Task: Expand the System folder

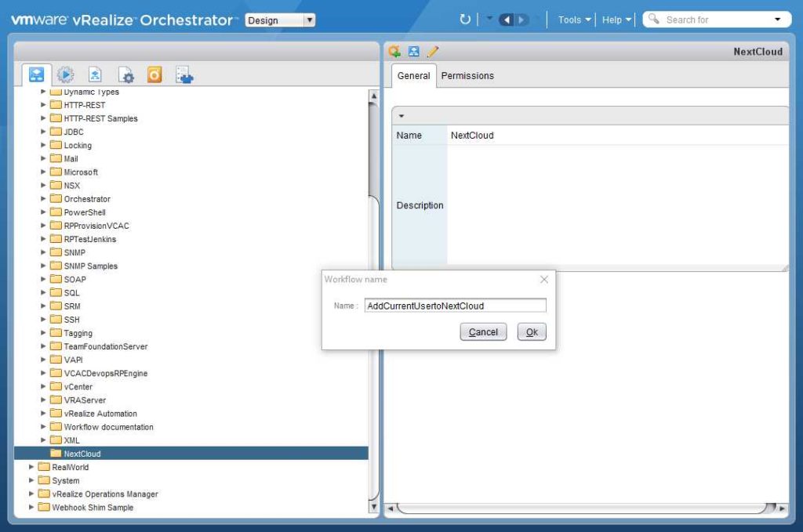Action: tap(31, 480)
